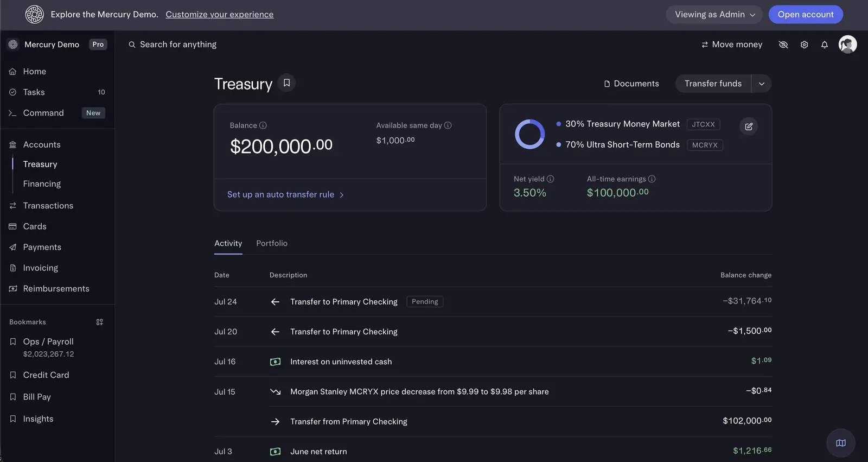Click MCRYX ticker tag
This screenshot has height=462, width=868.
tap(705, 145)
